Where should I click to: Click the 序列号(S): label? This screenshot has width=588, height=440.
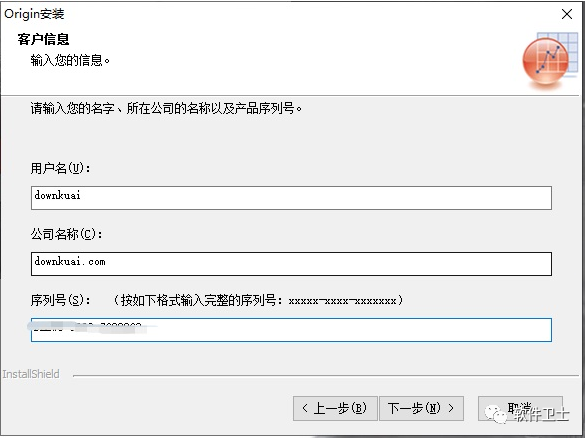[60, 300]
